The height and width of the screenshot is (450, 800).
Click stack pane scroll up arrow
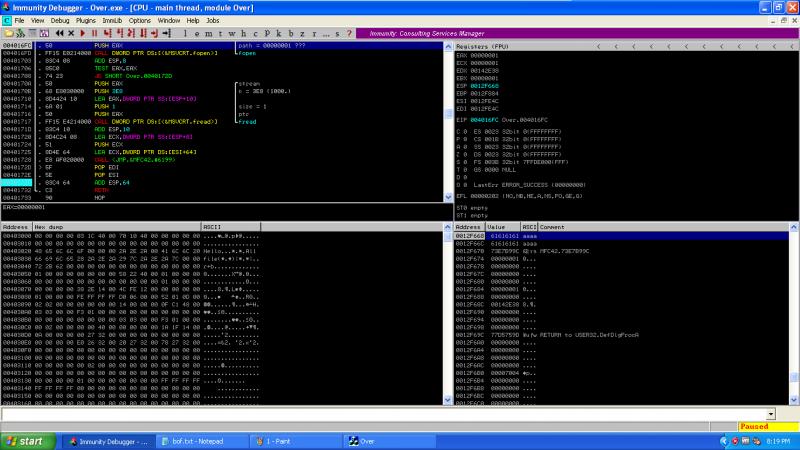[794, 227]
